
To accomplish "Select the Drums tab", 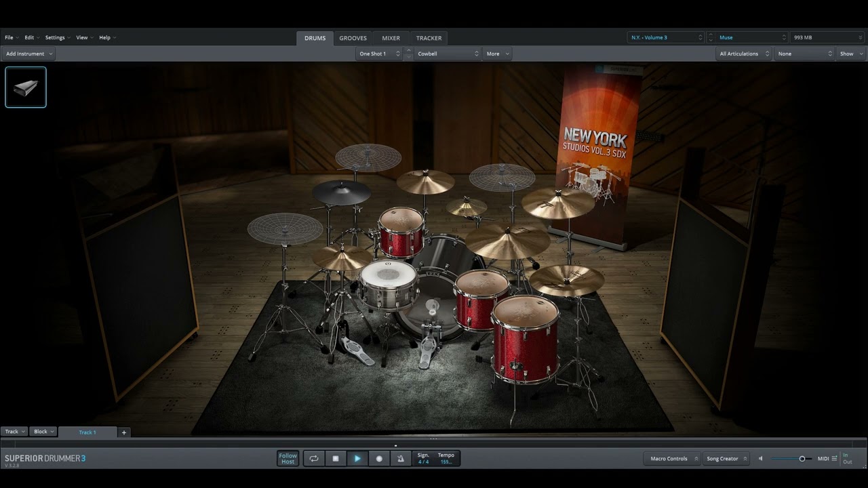I will pos(315,38).
